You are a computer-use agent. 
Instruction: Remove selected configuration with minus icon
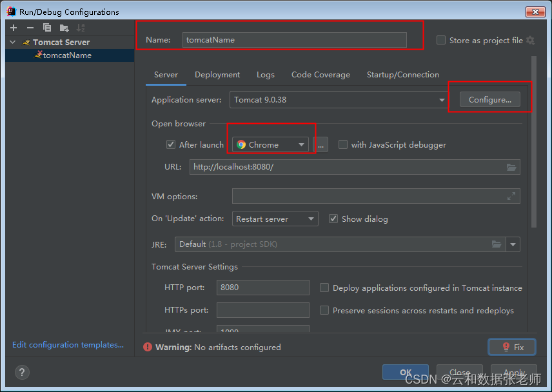(30, 28)
